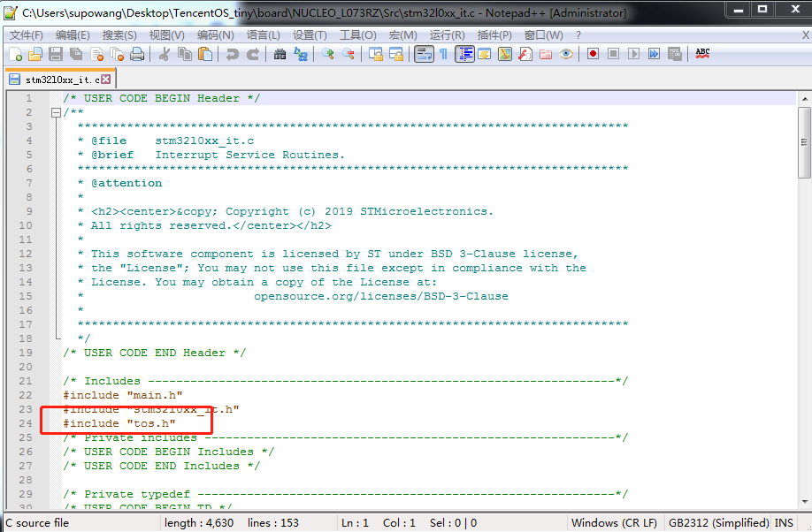Click the ABC spell check icon
Screen dimensions: 812x532
702,54
